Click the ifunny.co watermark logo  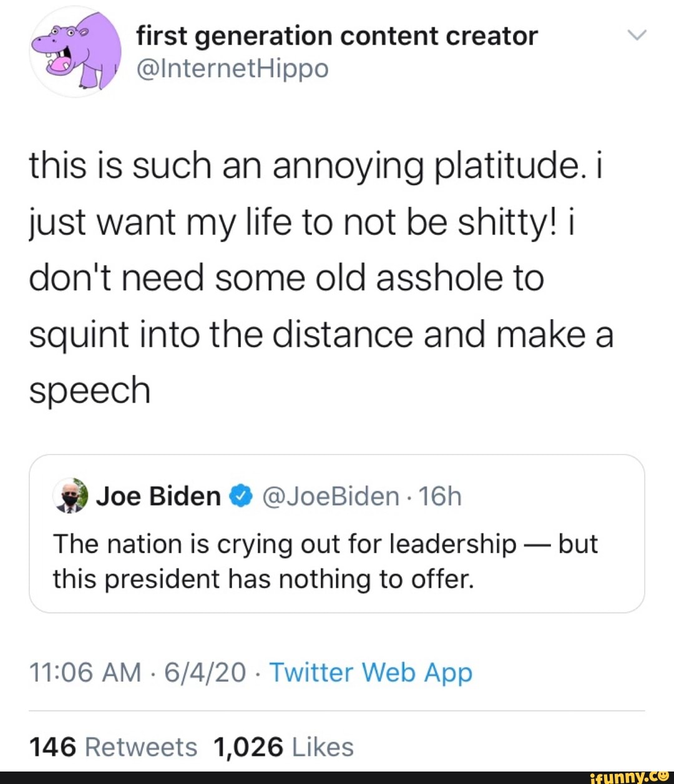(x=630, y=777)
